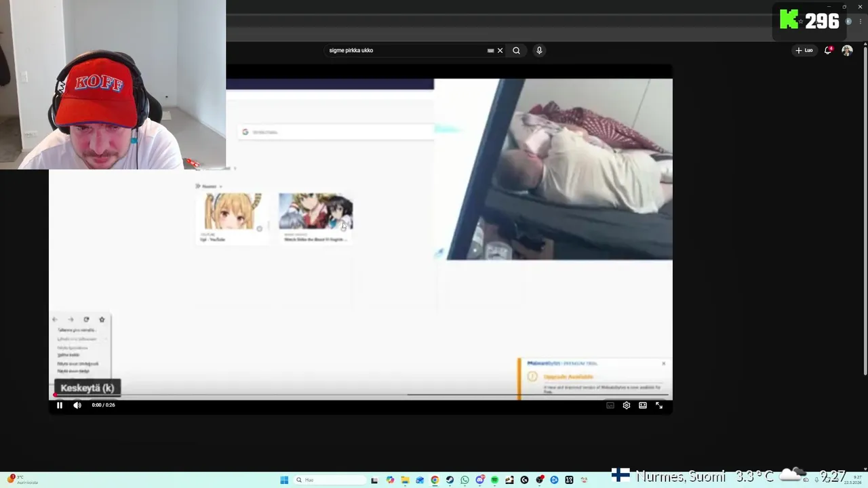This screenshot has height=488, width=868.
Task: Click the forward arrow in the context menu
Action: point(71,319)
